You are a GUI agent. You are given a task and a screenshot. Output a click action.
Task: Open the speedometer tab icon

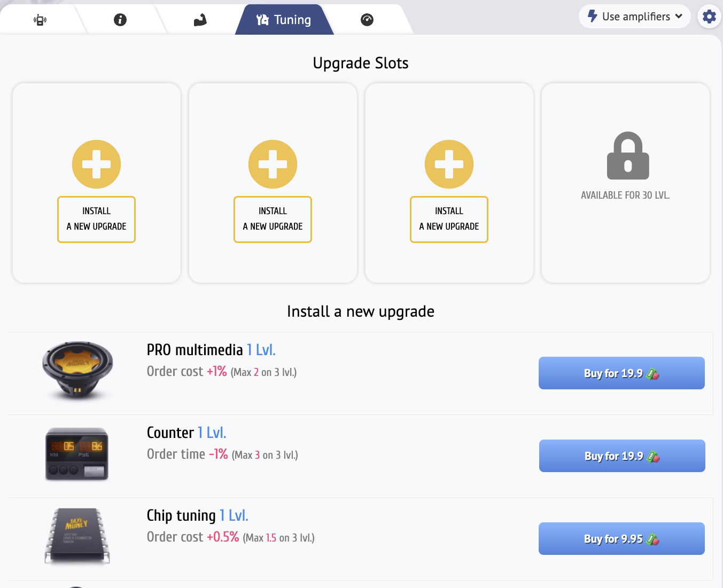367,20
